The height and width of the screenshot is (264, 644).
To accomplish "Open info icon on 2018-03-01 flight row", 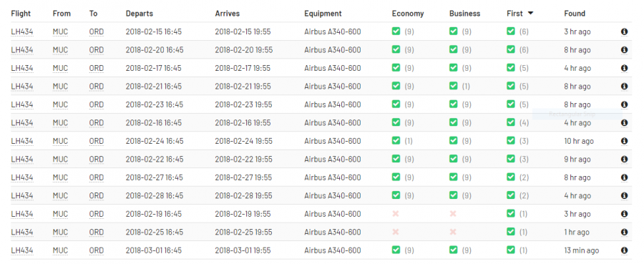I will (x=624, y=250).
